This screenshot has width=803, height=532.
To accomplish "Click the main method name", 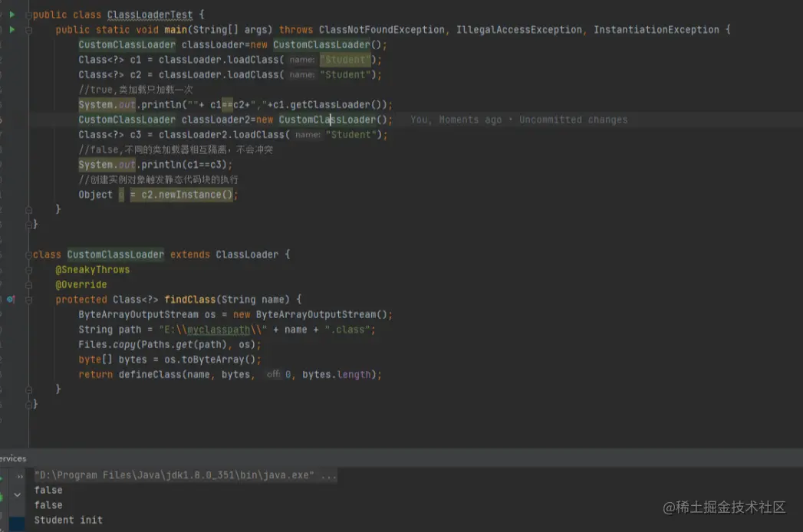I will (176, 30).
